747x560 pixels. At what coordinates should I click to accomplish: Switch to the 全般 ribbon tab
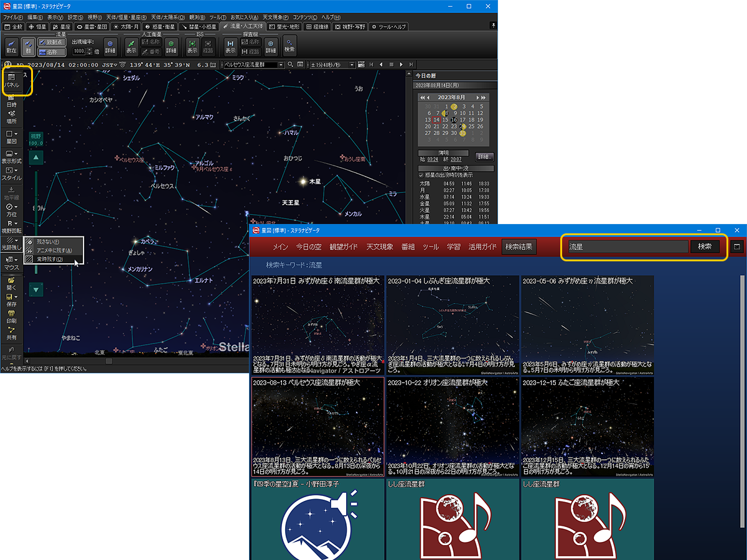point(14,27)
